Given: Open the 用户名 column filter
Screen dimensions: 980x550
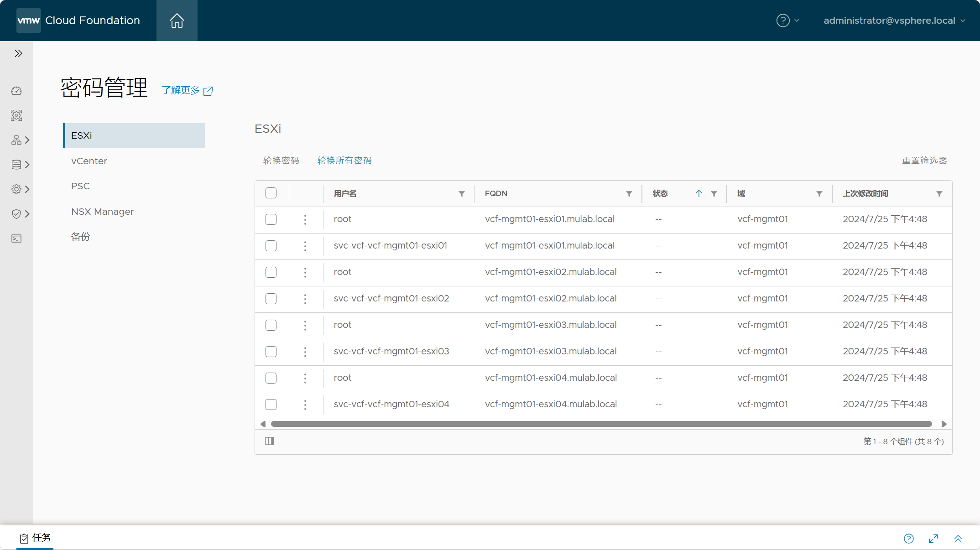Looking at the screenshot, I should (462, 194).
